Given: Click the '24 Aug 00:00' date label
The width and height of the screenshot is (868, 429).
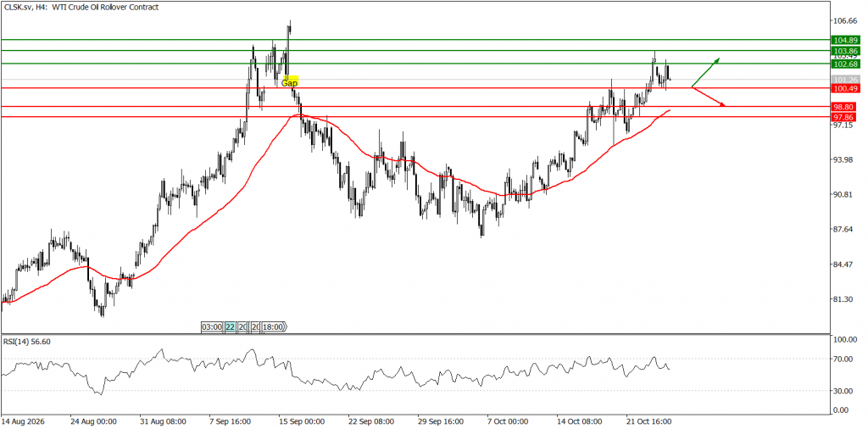Looking at the screenshot, I should 92,422.
